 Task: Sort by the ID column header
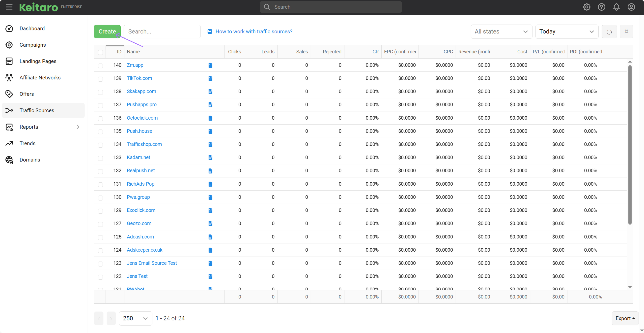point(115,52)
